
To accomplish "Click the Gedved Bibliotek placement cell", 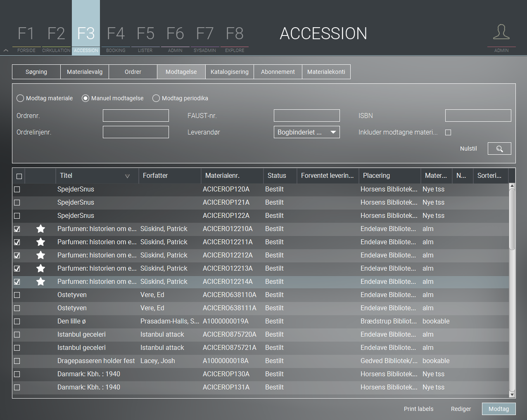I will coord(389,361).
